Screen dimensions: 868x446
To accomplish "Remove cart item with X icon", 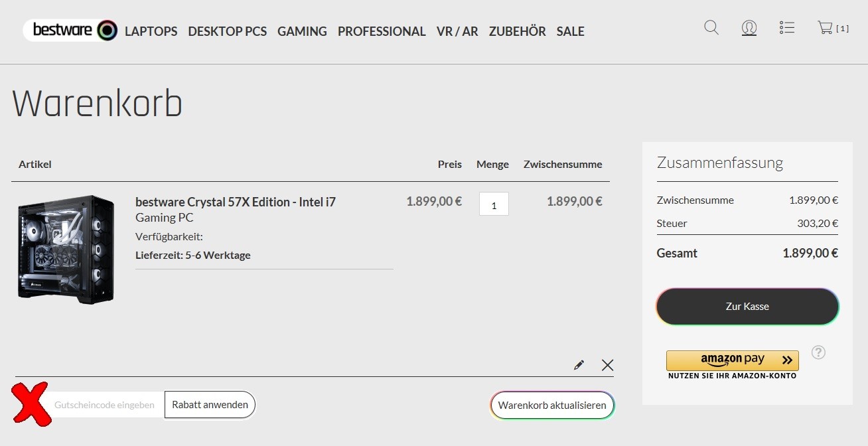I will click(607, 364).
